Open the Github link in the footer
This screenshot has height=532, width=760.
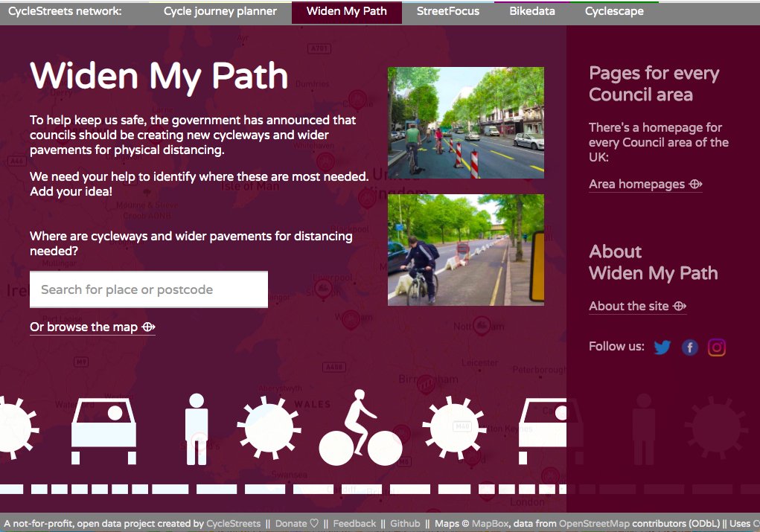pyautogui.click(x=405, y=523)
